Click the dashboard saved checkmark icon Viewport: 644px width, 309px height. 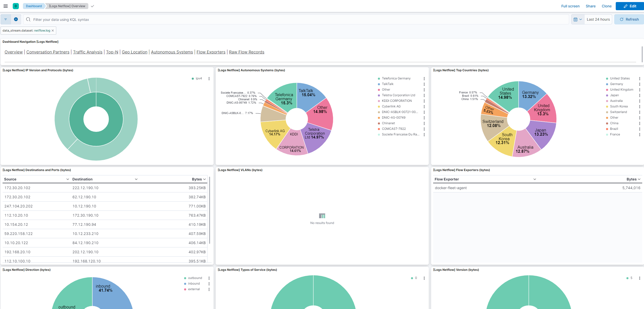[92, 6]
